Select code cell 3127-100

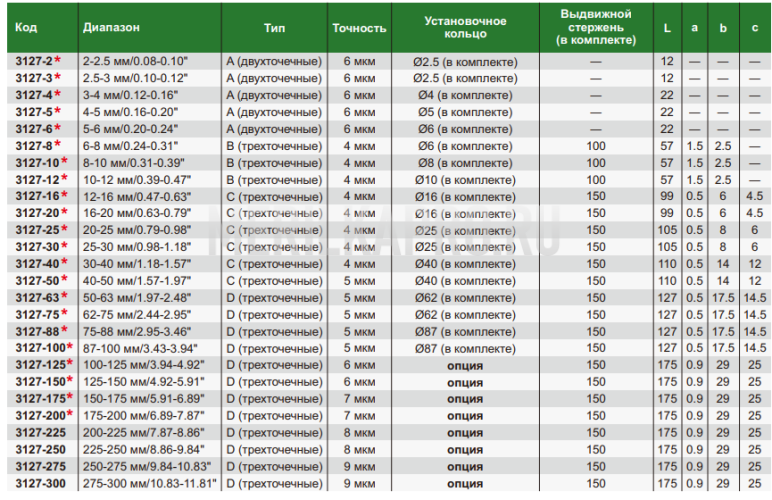[x=44, y=348]
